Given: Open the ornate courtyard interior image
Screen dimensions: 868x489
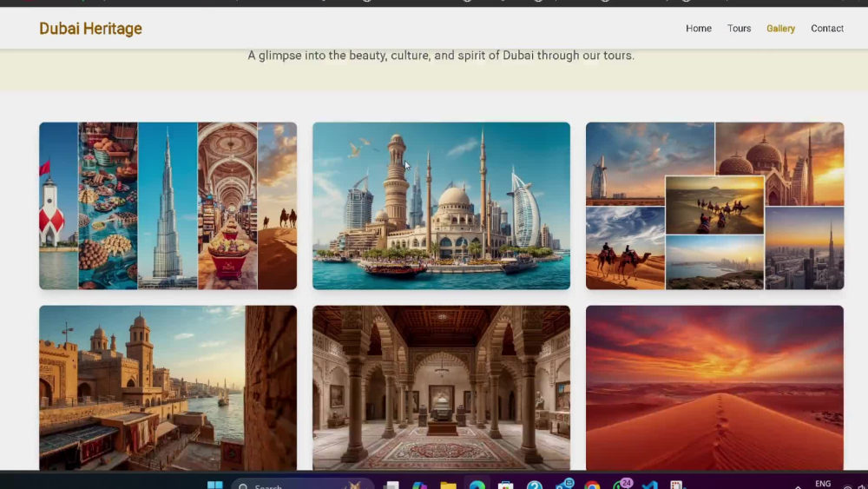Looking at the screenshot, I should (x=441, y=387).
